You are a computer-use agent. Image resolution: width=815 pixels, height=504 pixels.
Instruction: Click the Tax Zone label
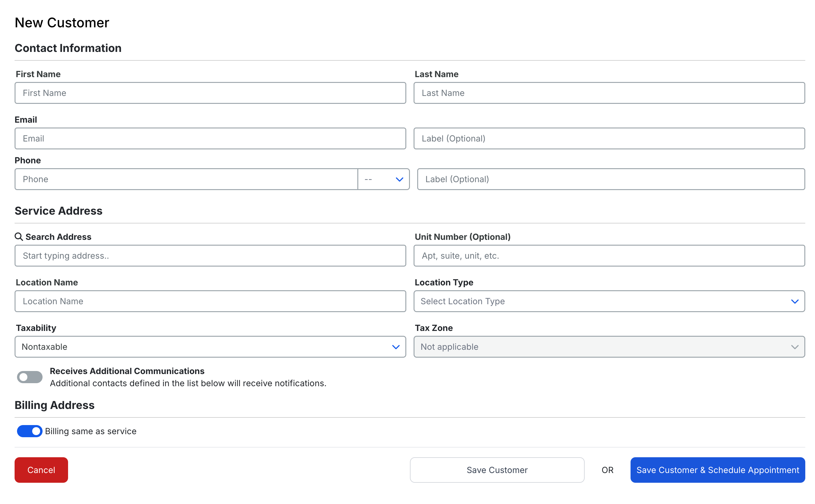(434, 328)
